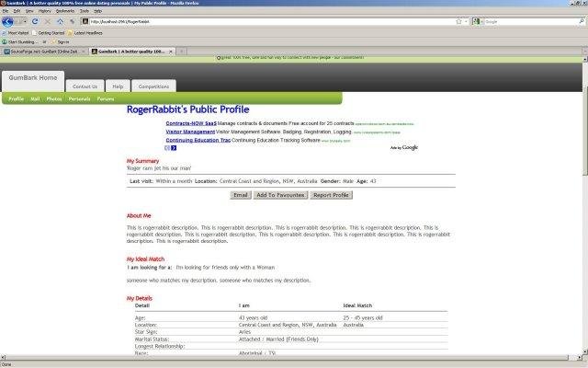This screenshot has width=588, height=368.
Task: Select Personals in the green navigation bar
Action: [80, 98]
